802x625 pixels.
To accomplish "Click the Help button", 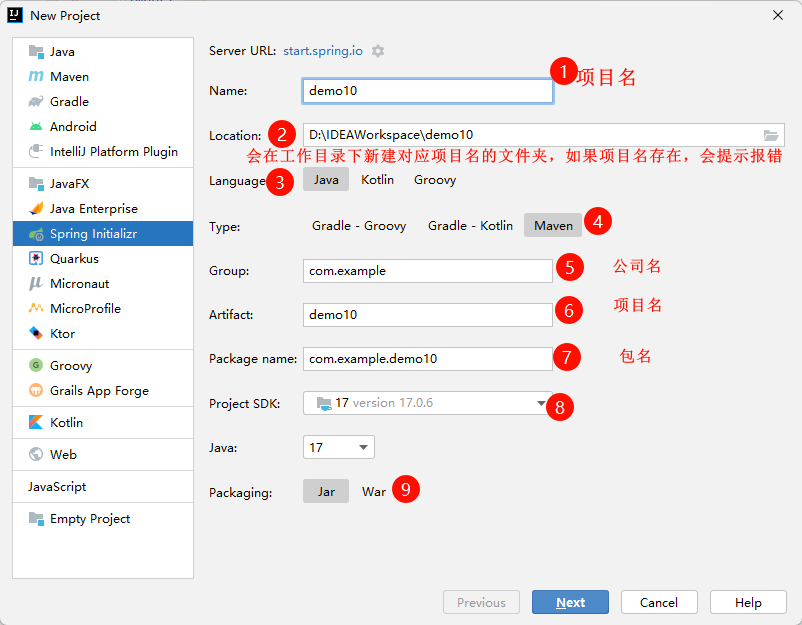I will (748, 602).
